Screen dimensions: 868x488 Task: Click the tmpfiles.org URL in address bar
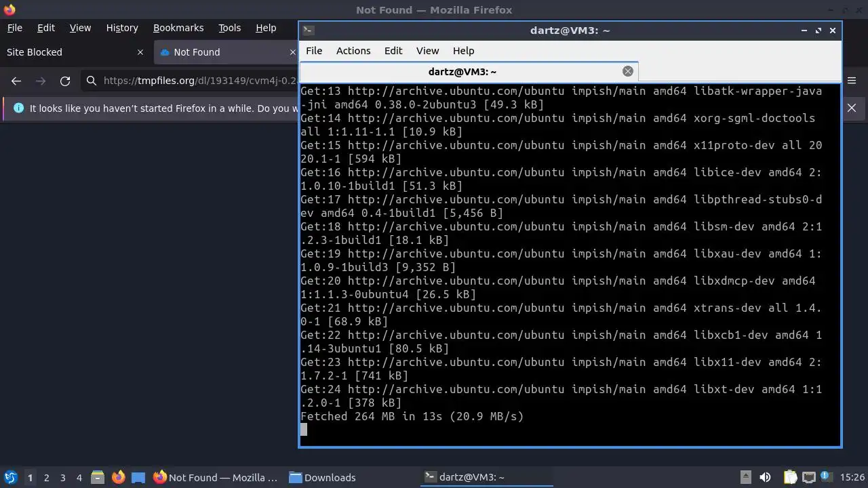pyautogui.click(x=200, y=81)
